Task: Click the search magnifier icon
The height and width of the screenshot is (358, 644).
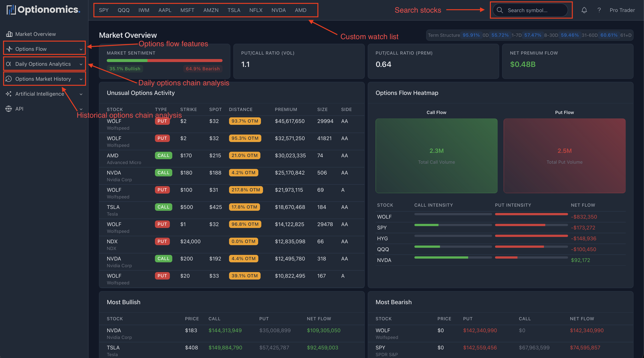Action: point(500,10)
